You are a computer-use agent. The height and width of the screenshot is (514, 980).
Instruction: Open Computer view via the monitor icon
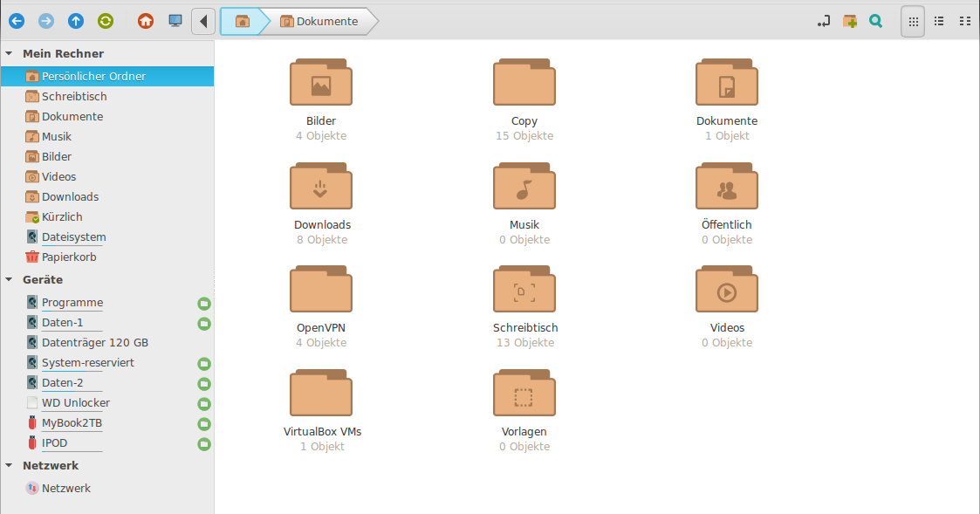click(175, 21)
